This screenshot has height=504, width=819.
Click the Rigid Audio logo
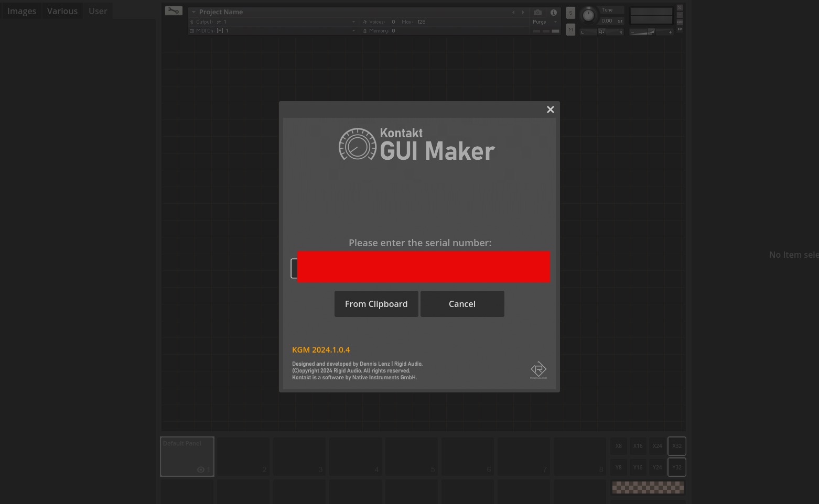tap(538, 369)
